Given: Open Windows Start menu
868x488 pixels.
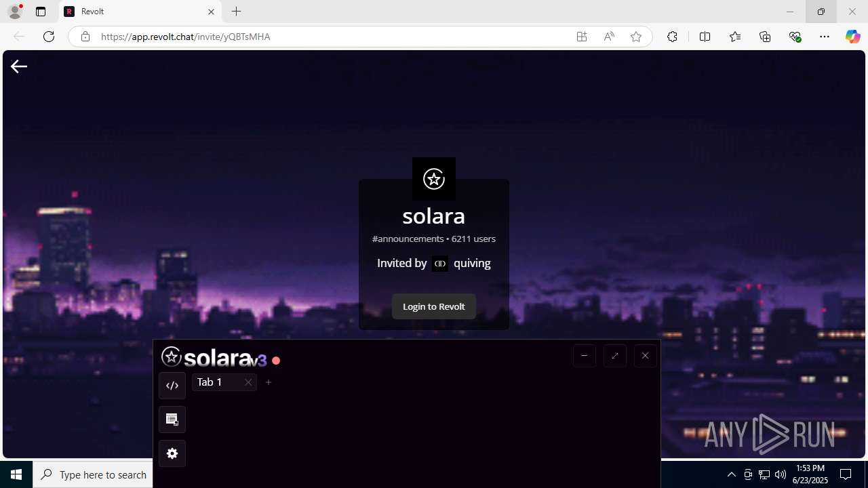Looking at the screenshot, I should 16,474.
